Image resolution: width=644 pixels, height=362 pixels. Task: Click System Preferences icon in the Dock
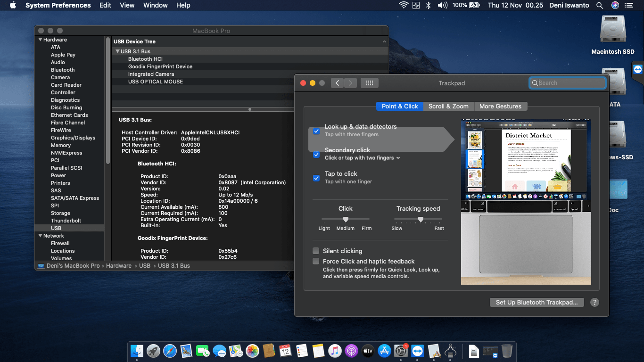tap(401, 351)
